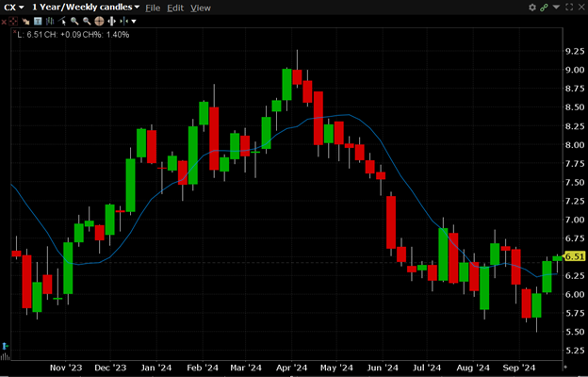
Task: Select the trendline drawing tool with cursor
Action: (62, 22)
